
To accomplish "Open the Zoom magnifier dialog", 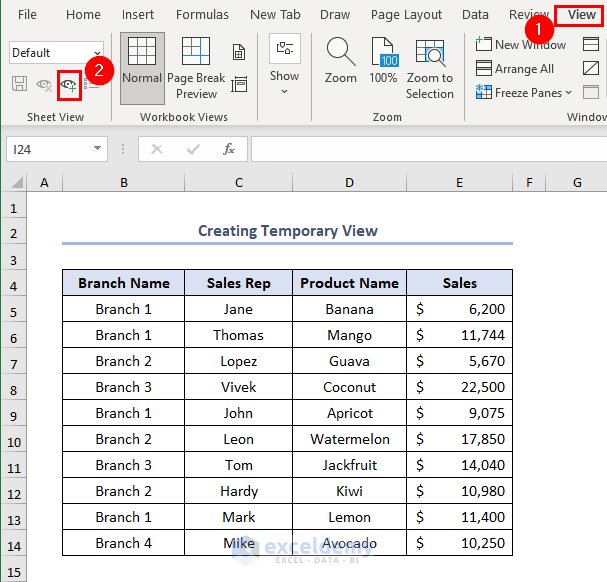I will click(341, 61).
